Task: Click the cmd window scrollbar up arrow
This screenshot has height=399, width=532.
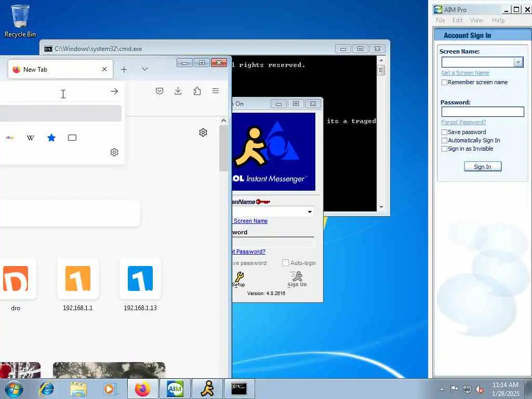Action: [381, 60]
